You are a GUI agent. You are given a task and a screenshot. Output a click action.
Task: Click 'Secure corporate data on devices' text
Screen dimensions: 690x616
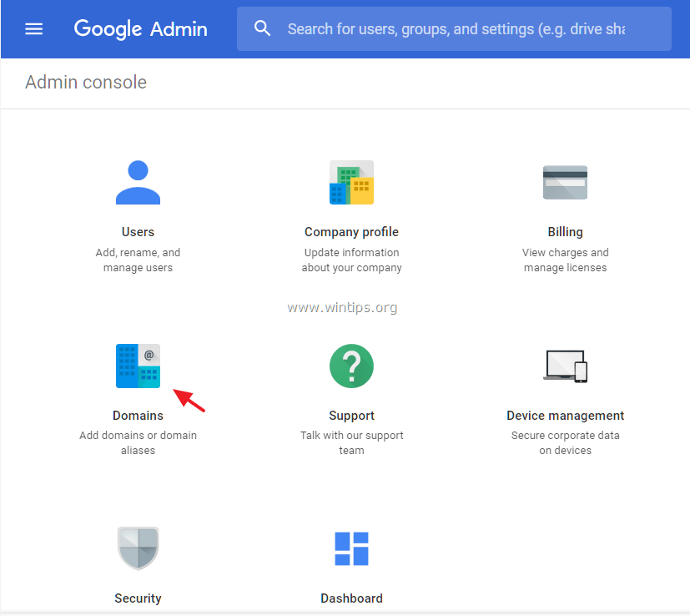(565, 442)
